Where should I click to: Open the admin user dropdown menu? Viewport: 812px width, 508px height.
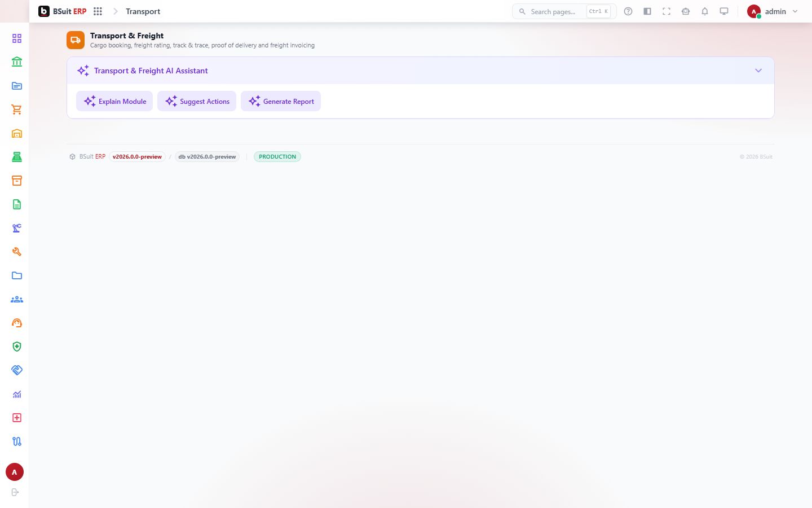[x=773, y=11]
